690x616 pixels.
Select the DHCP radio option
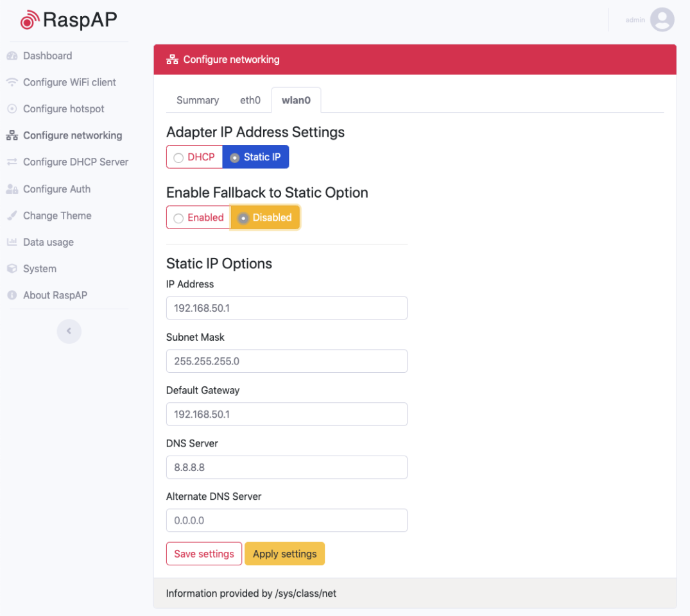194,157
